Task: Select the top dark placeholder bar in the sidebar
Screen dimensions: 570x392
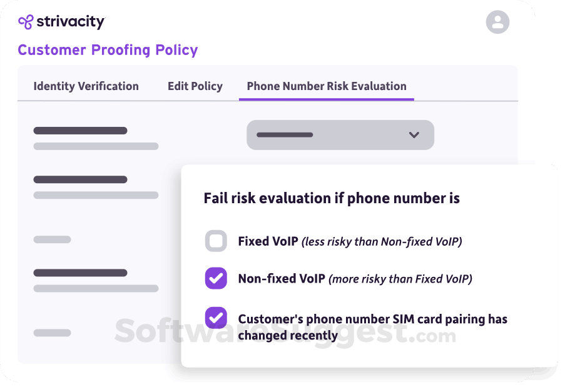Action: point(80,131)
